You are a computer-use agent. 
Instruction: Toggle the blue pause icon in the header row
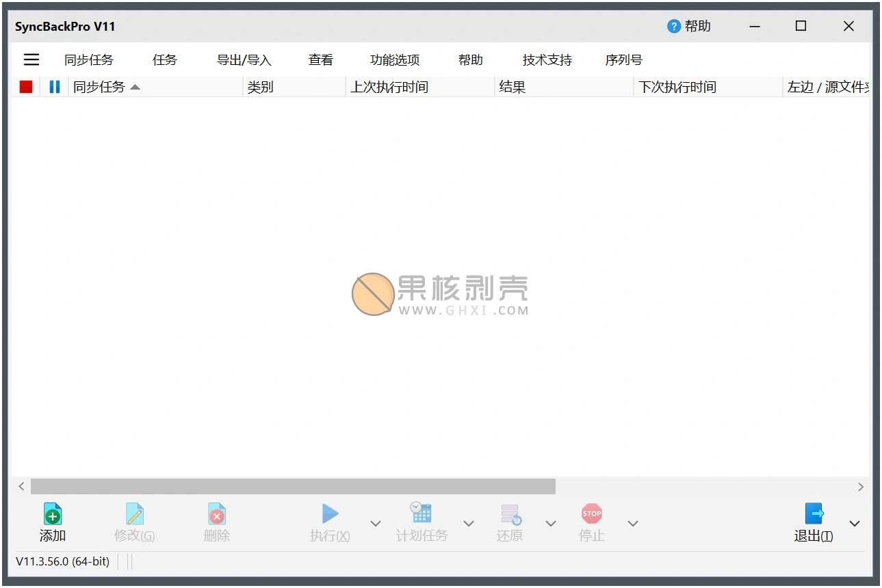tap(54, 86)
